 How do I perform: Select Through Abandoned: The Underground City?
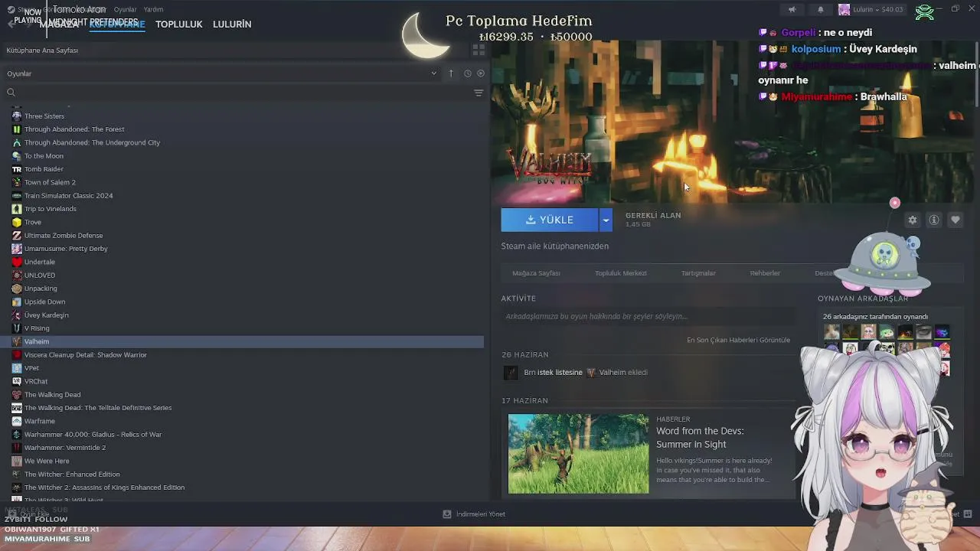click(92, 142)
